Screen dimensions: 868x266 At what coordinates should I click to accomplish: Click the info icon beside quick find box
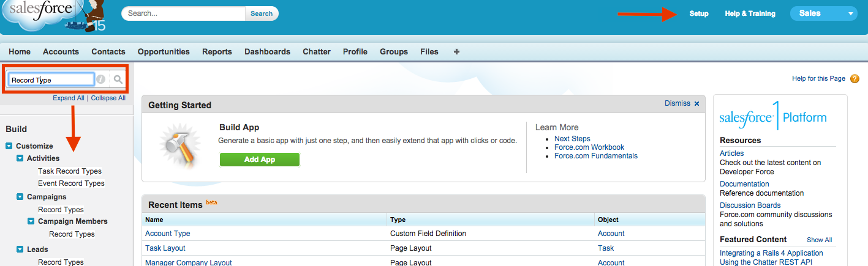pos(101,79)
